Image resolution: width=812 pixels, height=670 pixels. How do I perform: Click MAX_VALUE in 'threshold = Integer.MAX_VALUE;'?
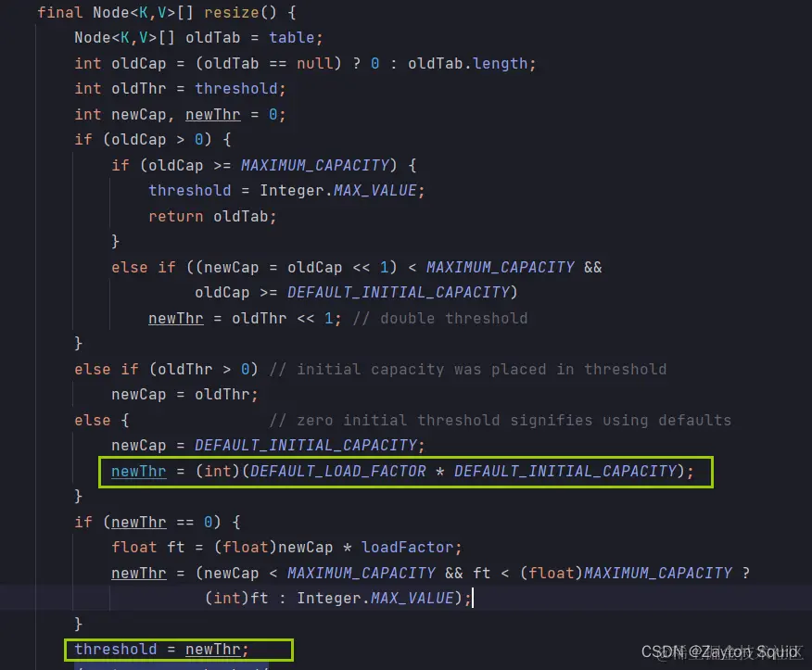pos(374,191)
